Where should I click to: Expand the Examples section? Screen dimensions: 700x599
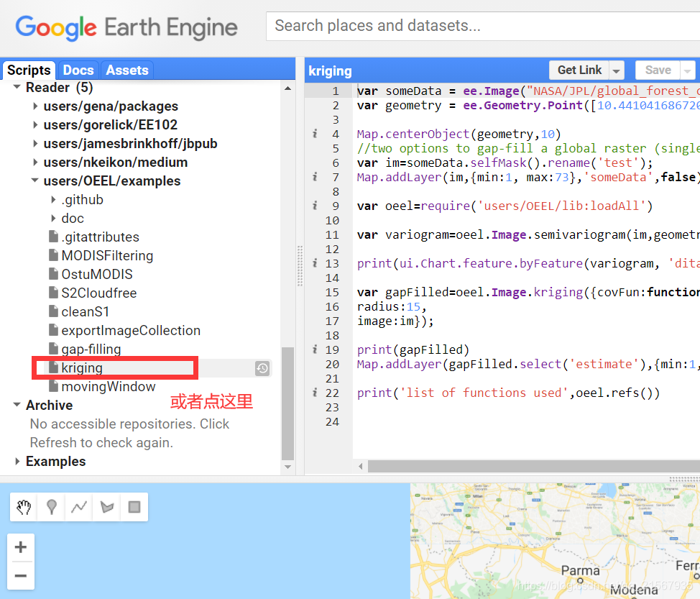point(17,462)
